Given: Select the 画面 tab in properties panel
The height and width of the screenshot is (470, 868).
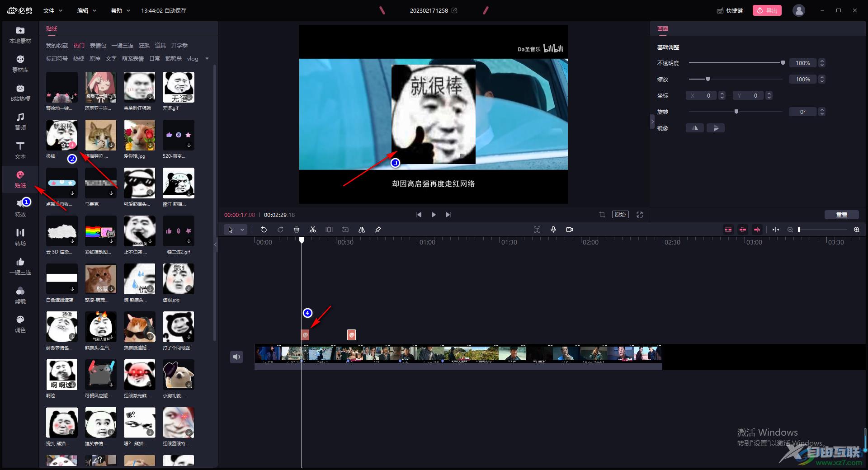Looking at the screenshot, I should click(x=663, y=28).
